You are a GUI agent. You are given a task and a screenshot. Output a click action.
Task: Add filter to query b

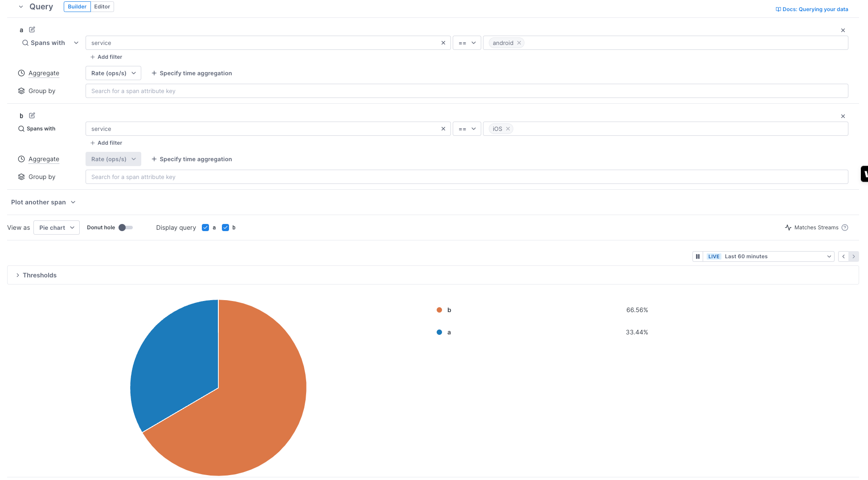(x=106, y=143)
